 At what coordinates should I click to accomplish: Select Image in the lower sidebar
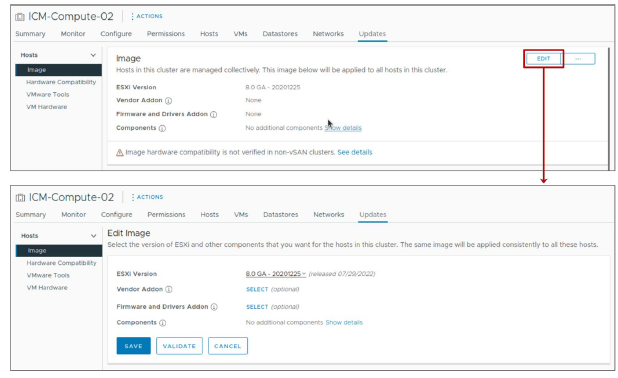59,251
